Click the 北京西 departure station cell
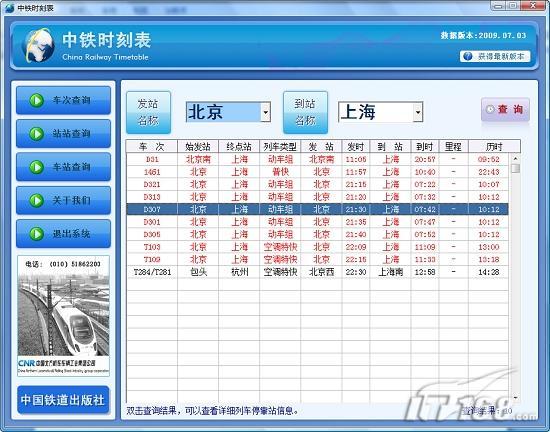The height and width of the screenshot is (432, 550). click(x=321, y=272)
